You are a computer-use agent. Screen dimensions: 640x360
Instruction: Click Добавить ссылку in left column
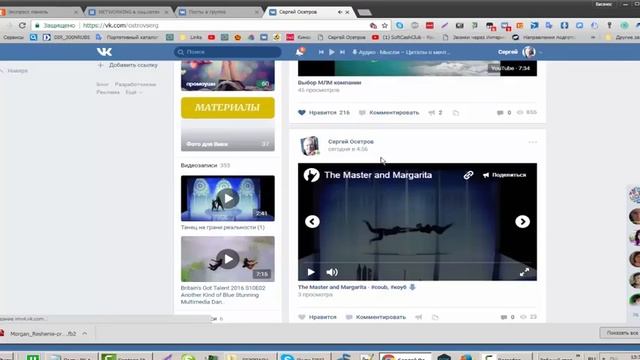point(128,65)
